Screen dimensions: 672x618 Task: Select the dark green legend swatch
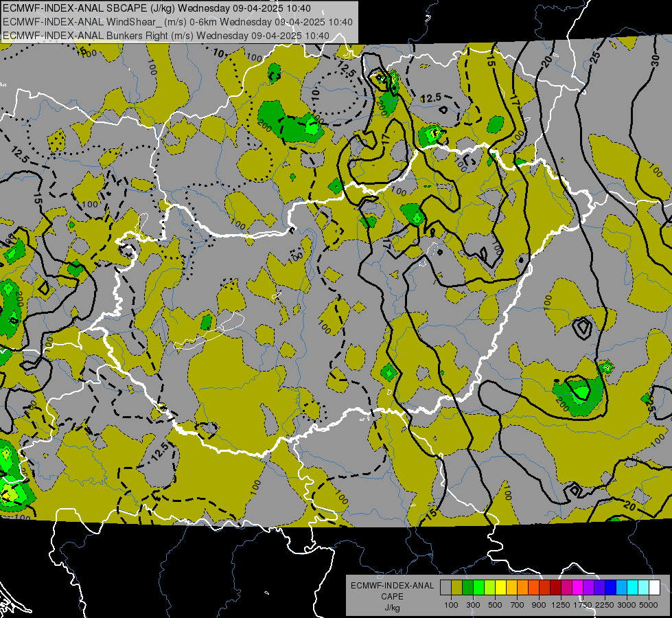467,588
